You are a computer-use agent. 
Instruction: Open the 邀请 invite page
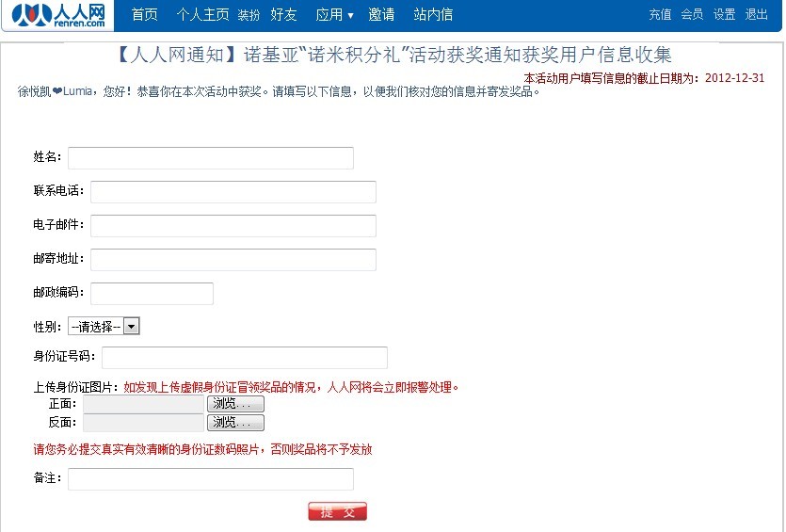pyautogui.click(x=381, y=14)
